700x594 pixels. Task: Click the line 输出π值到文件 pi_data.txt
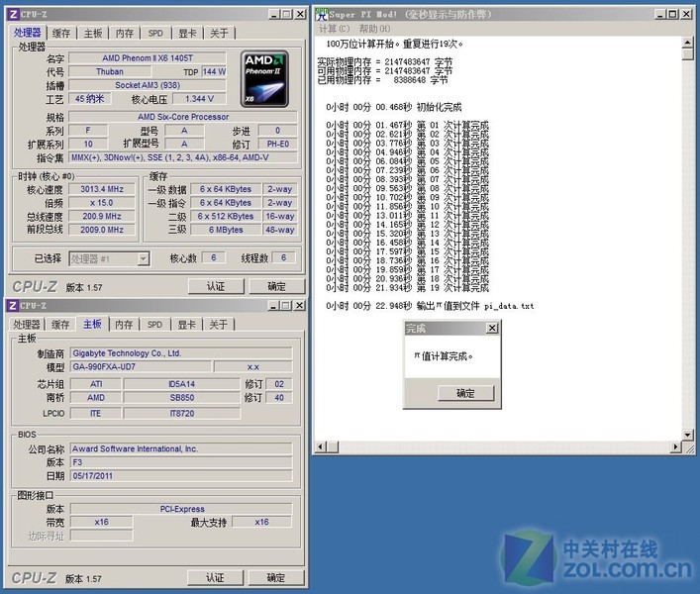[x=430, y=306]
